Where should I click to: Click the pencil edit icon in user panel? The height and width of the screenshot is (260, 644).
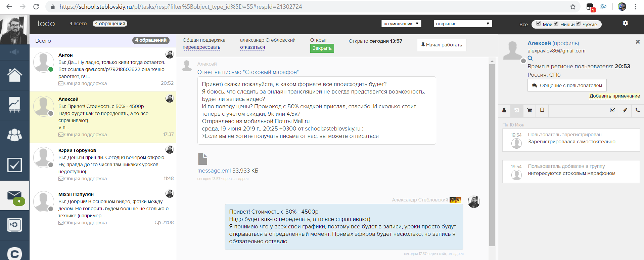tap(625, 110)
